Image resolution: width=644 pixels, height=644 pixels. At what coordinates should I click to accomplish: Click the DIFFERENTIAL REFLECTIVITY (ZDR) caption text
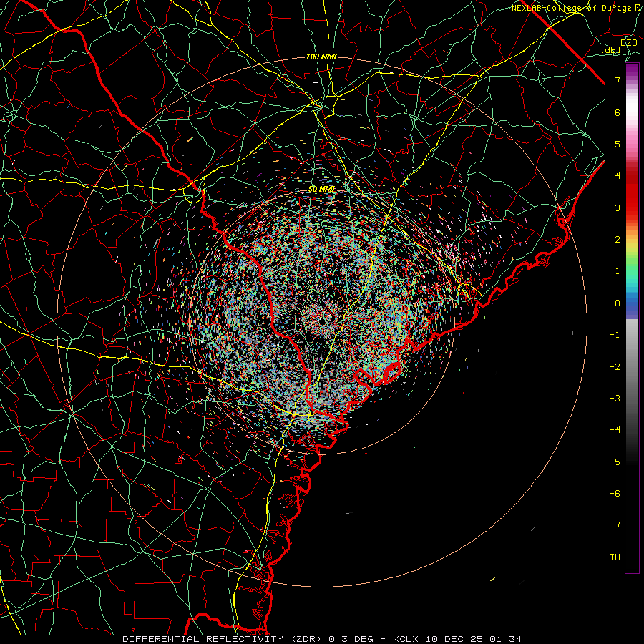(223, 639)
